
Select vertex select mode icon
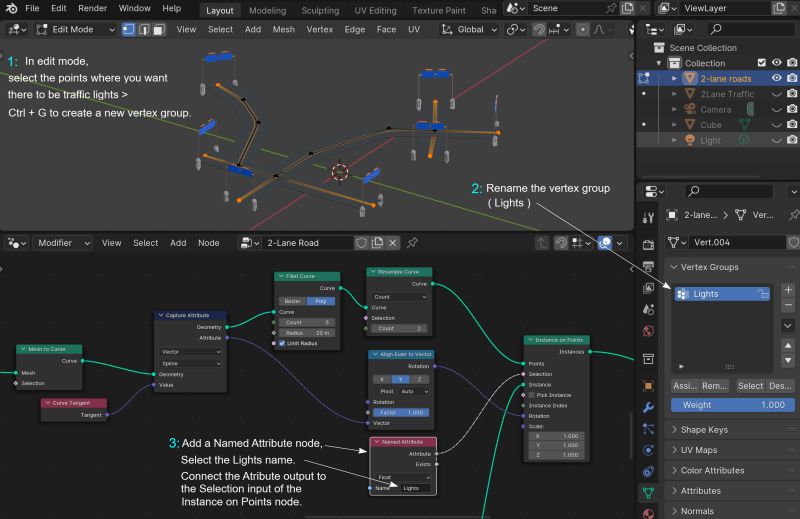tap(129, 30)
